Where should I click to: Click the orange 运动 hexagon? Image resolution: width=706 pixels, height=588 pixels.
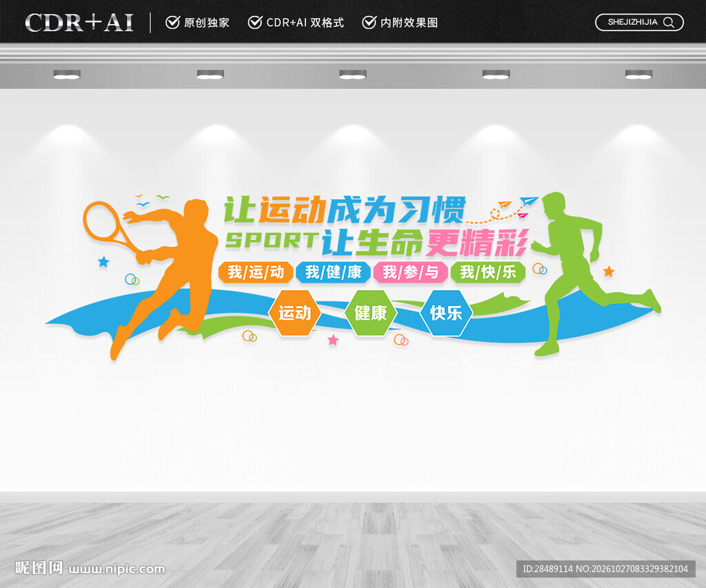point(294,313)
